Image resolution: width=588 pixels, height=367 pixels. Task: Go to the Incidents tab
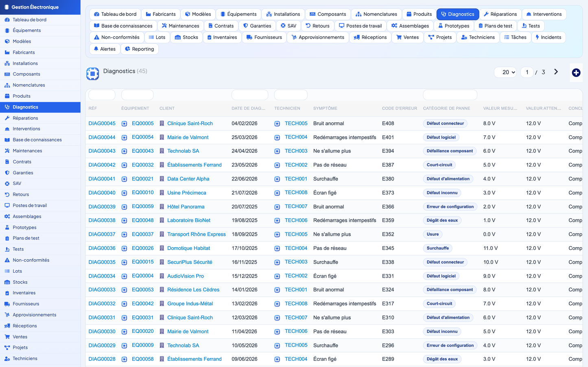click(548, 37)
